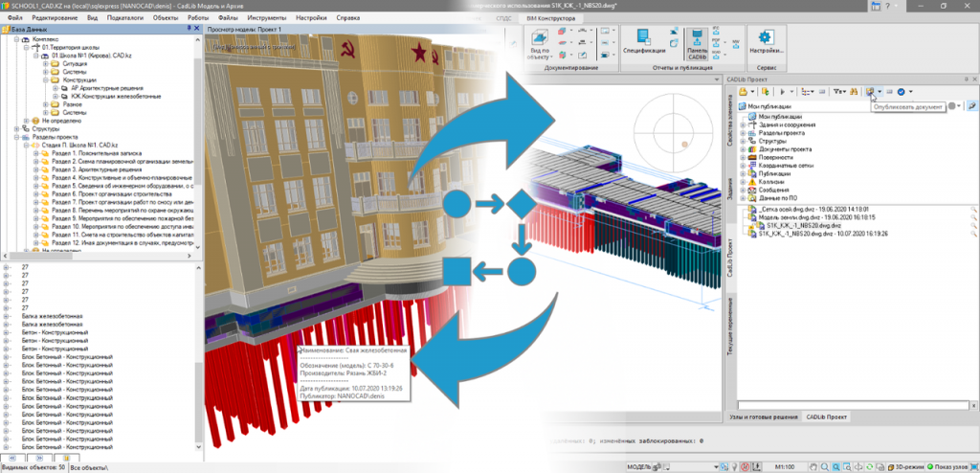Expand the Здания и сооружения node
Image resolution: width=980 pixels, height=473 pixels.
743,124
